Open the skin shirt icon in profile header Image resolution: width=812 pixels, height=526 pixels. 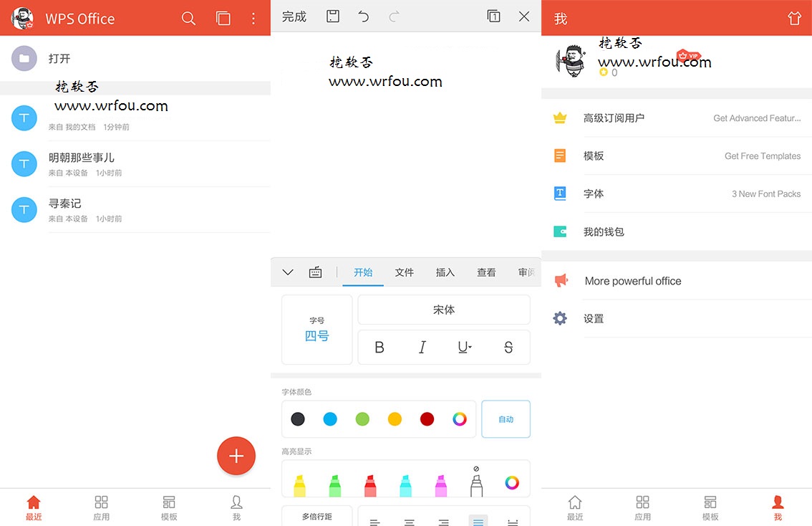pyautogui.click(x=794, y=19)
